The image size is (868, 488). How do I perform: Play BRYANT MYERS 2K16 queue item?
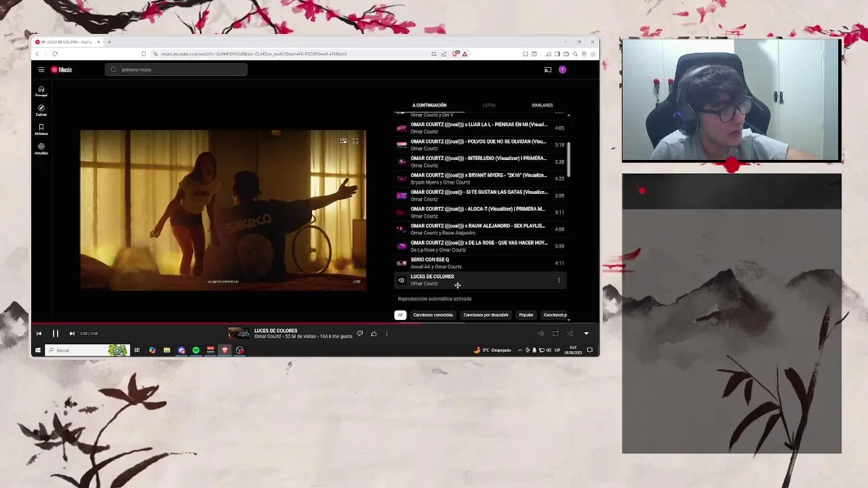coord(480,179)
